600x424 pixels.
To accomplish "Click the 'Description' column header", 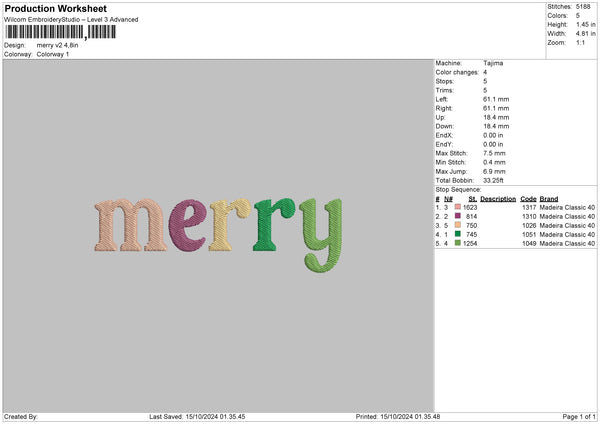I will pos(498,199).
